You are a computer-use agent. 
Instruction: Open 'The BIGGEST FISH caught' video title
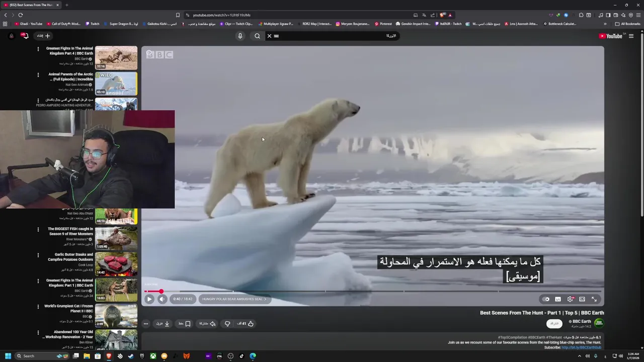tap(70, 231)
